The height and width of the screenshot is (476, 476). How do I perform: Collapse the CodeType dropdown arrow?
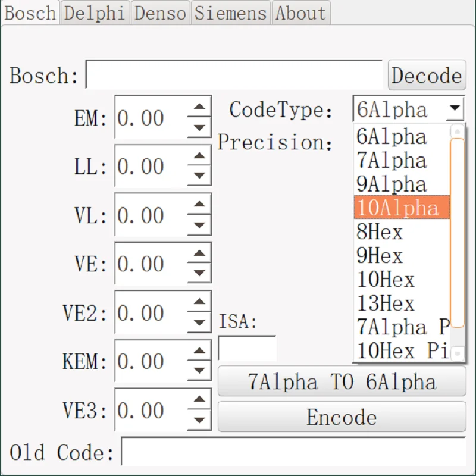[455, 109]
